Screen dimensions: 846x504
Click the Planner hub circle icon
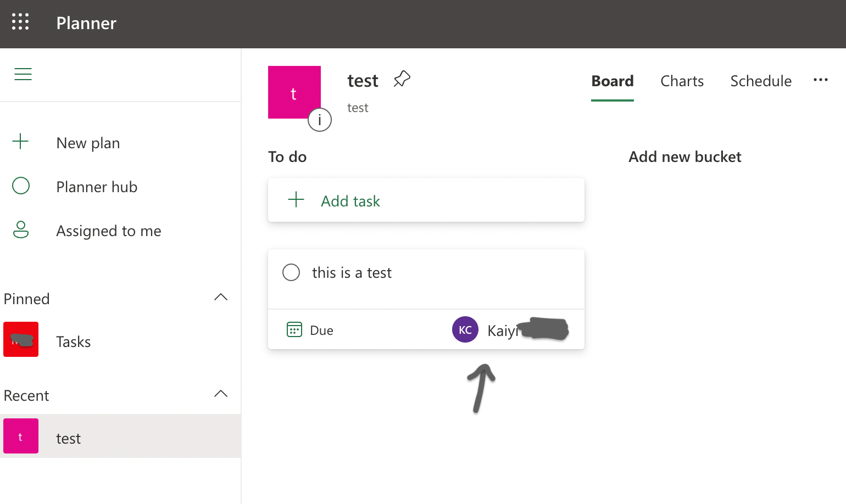coord(21,186)
